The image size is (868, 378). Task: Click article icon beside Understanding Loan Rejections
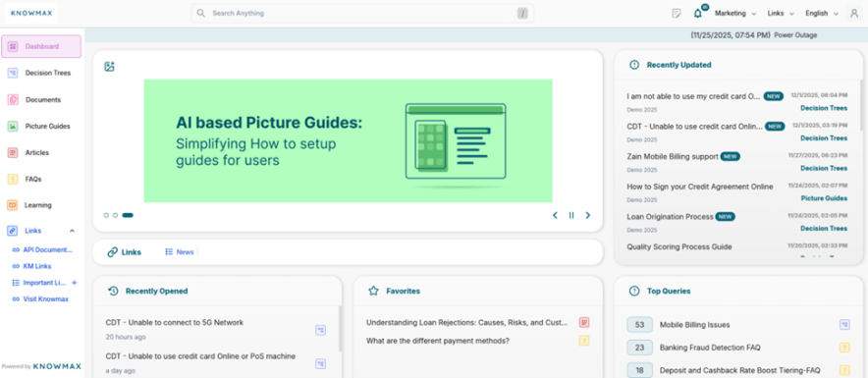584,322
